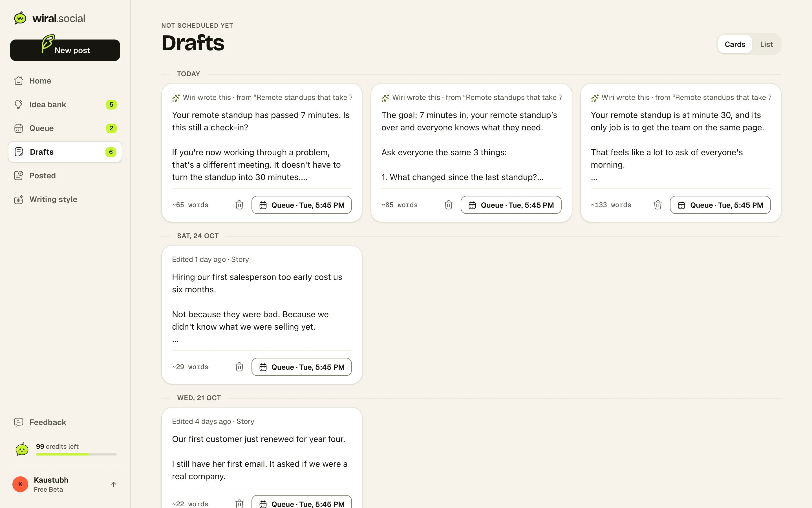Click the sparkle icon on the ~65 words card
Viewport: 812px width, 508px height.
click(176, 98)
